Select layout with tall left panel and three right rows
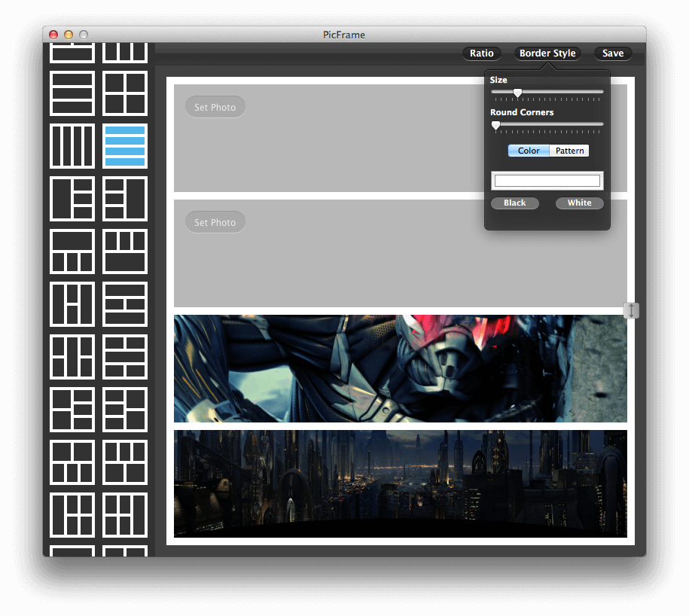The image size is (689, 616). 72,199
